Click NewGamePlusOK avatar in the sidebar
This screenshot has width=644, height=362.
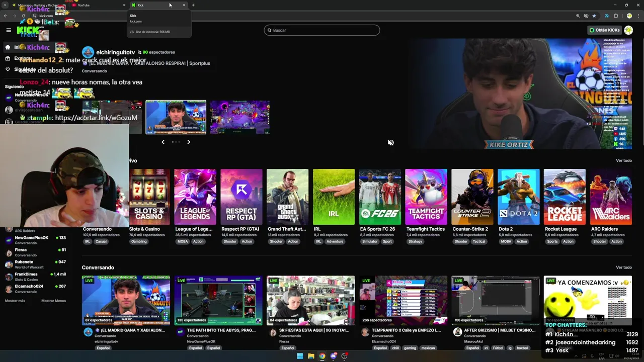tap(9, 240)
